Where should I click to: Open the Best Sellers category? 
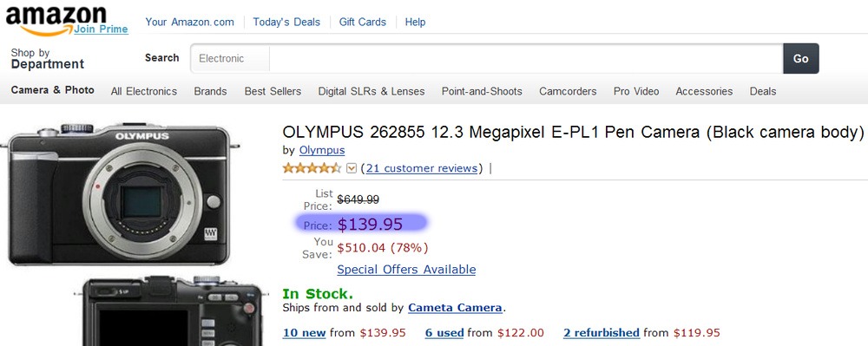[273, 91]
